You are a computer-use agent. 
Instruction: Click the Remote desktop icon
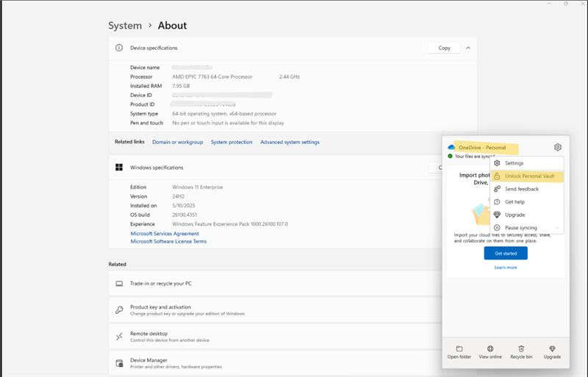[x=119, y=337]
